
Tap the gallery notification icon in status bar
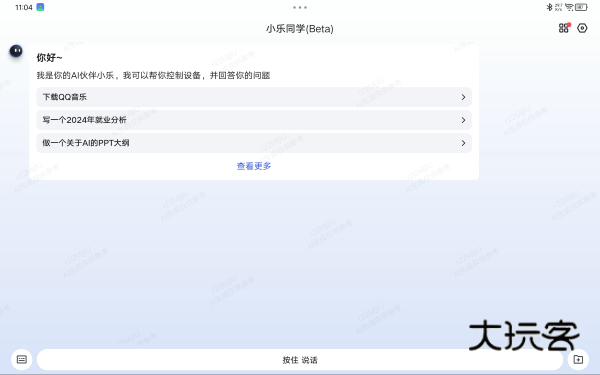point(40,7)
